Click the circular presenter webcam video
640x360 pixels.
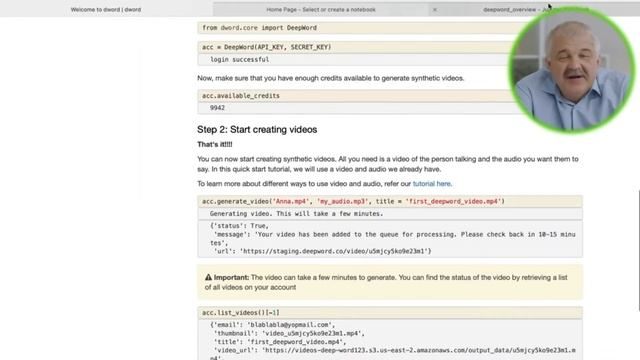click(571, 69)
